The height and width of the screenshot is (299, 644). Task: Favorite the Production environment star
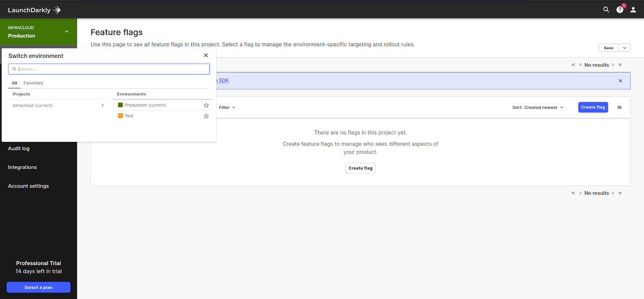[206, 105]
